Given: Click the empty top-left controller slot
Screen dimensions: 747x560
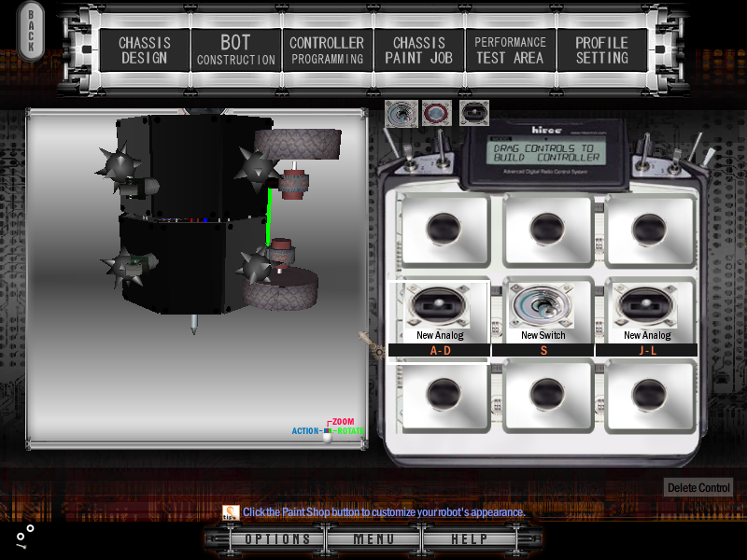Looking at the screenshot, I should [440, 230].
